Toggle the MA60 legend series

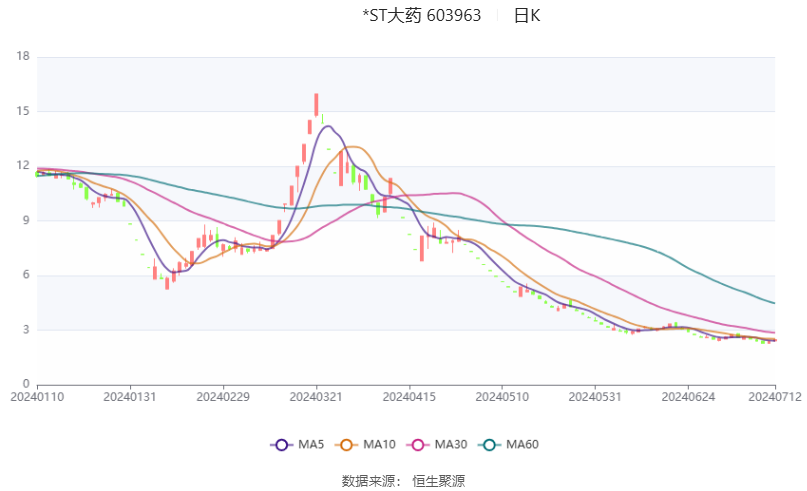tap(508, 445)
